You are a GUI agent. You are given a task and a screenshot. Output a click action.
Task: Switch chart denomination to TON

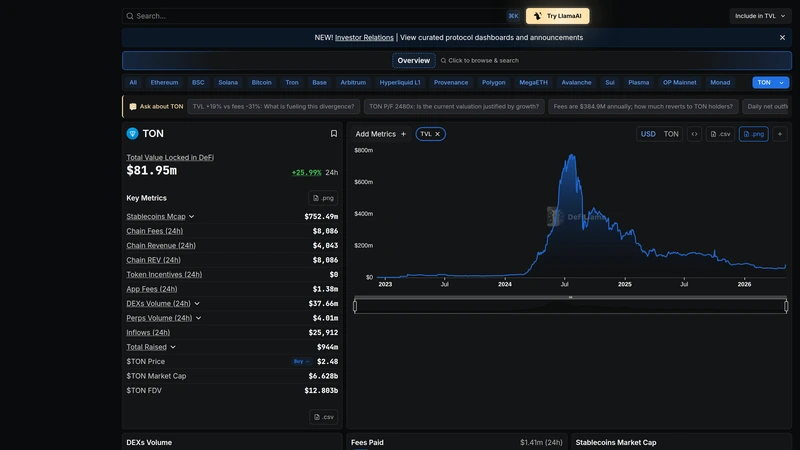click(x=670, y=134)
